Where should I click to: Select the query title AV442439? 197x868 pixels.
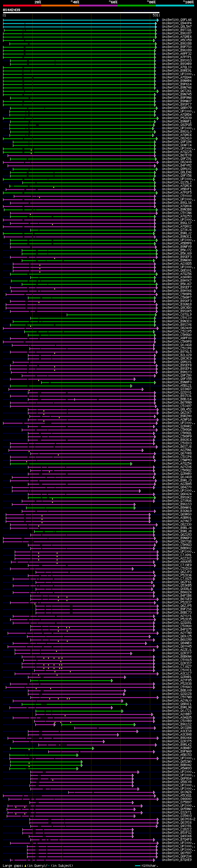click(x=11, y=10)
